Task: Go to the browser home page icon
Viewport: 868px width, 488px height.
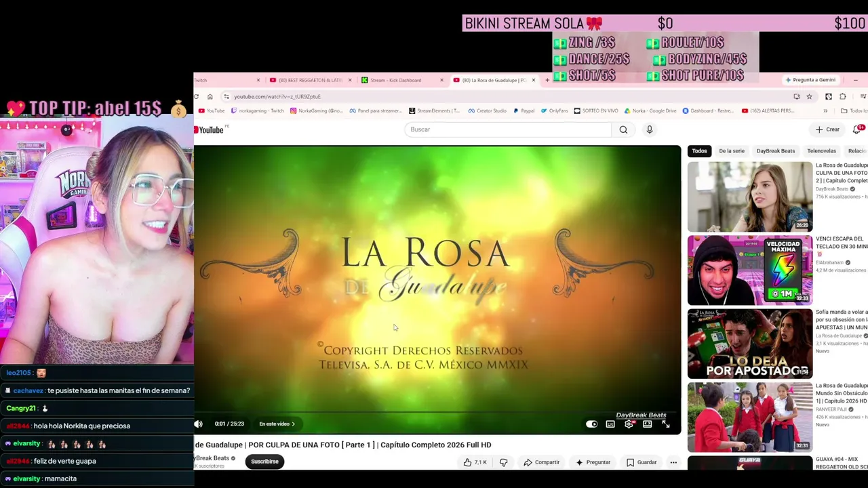Action: coord(210,96)
